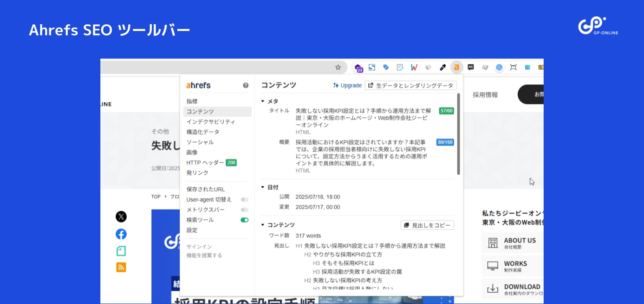This screenshot has width=644, height=304.
Task: Select the eyedropper color picker extension
Action: [442, 67]
